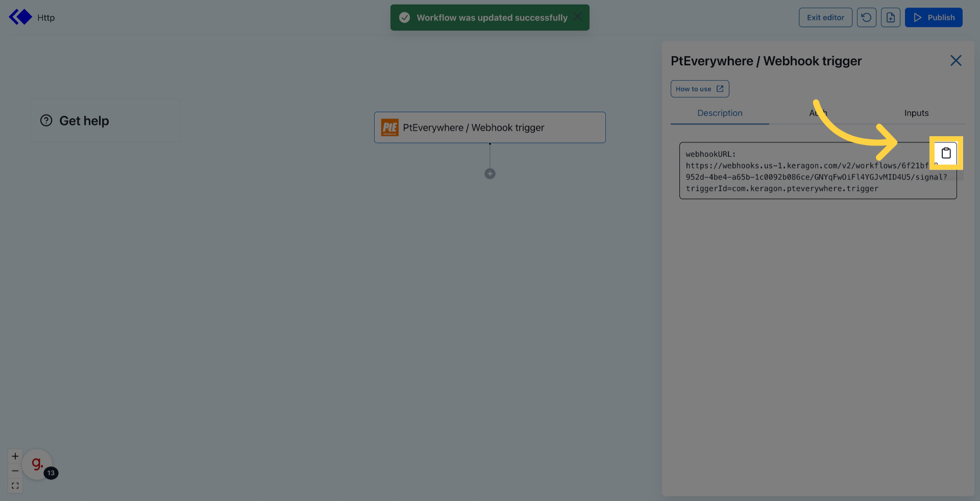The image size is (980, 501).
Task: Switch to the Description tab
Action: [720, 113]
